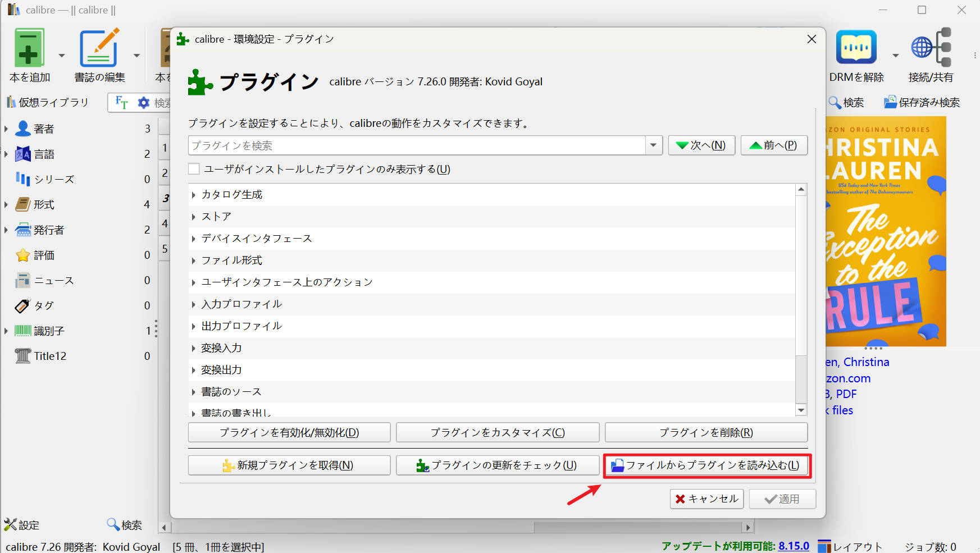Open the 8.15.0 update link
This screenshot has height=553, width=980.
(x=794, y=545)
